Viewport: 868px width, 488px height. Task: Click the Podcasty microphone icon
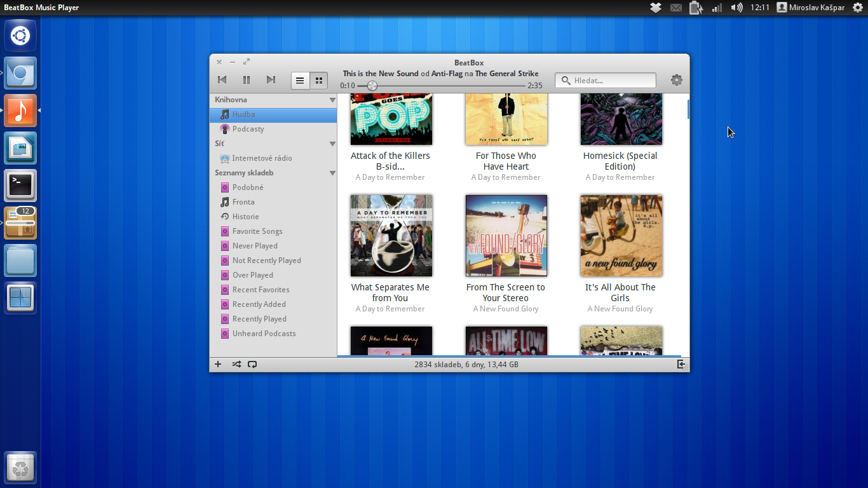[224, 129]
